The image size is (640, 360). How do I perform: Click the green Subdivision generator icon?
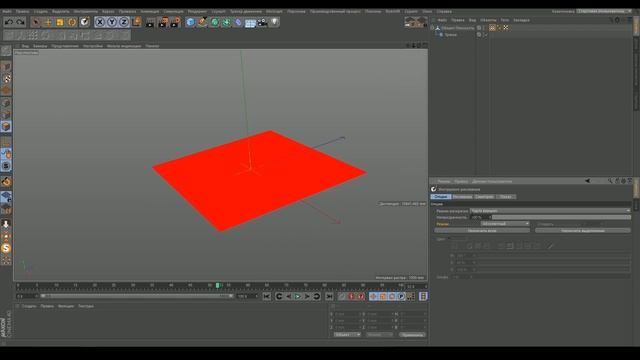pos(215,22)
